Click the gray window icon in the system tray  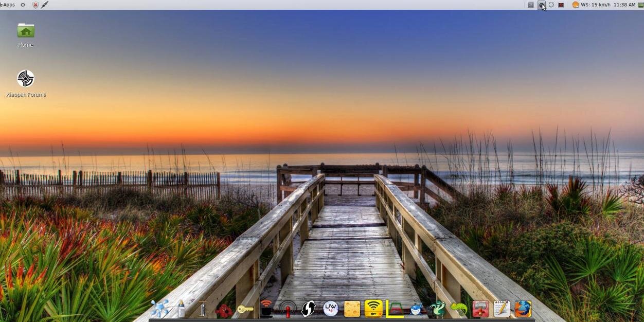[530, 5]
